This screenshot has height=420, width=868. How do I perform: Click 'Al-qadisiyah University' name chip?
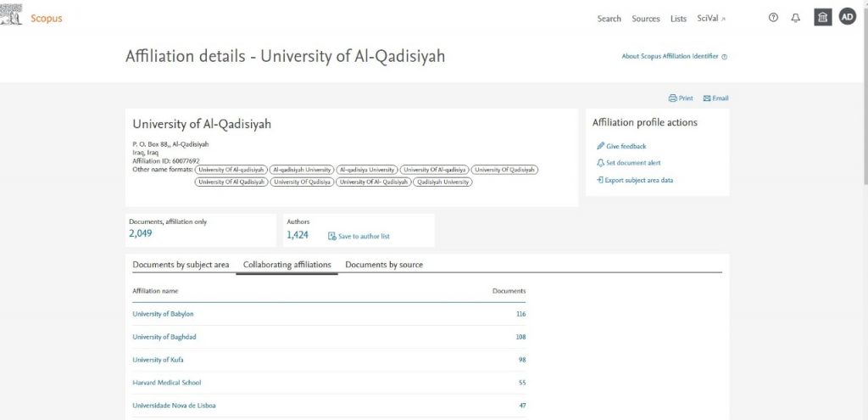point(302,170)
